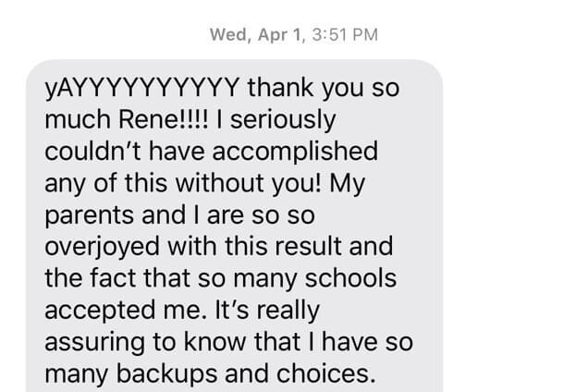
Task: Click the word accomplished in message
Action: click(295, 153)
